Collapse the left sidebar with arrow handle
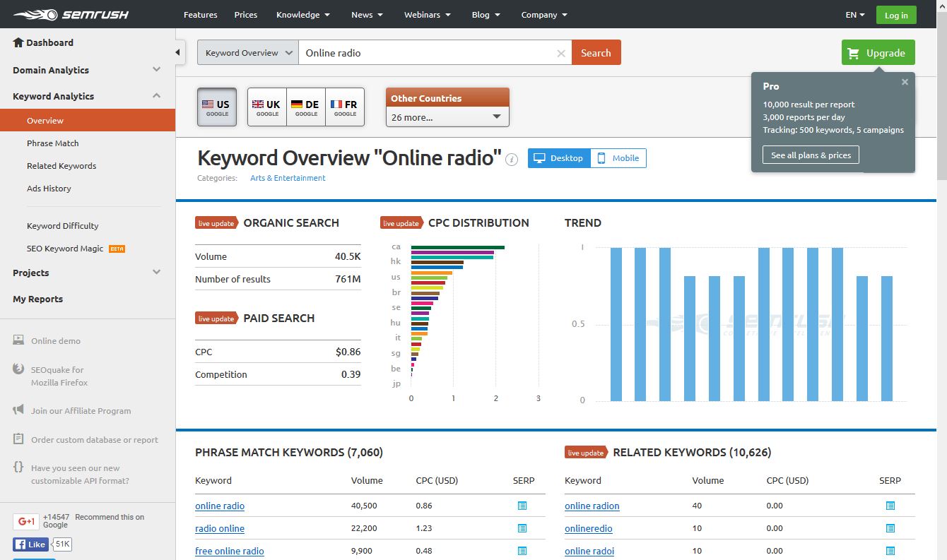947x560 pixels. point(180,52)
